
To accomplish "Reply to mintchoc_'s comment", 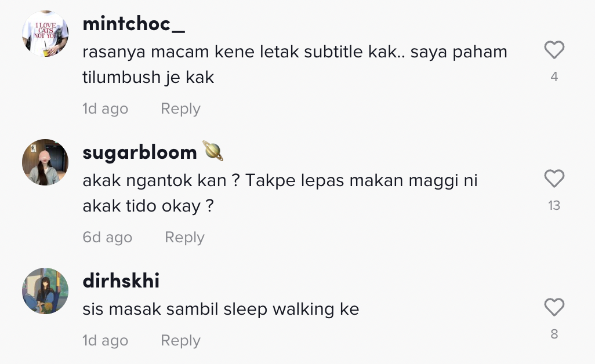I will click(180, 109).
